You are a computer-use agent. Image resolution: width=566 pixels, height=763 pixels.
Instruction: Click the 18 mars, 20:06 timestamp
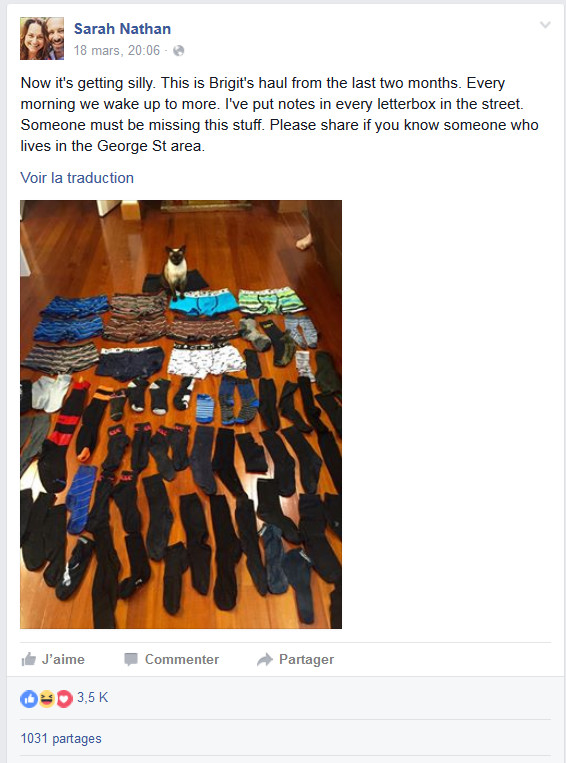pyautogui.click(x=117, y=50)
